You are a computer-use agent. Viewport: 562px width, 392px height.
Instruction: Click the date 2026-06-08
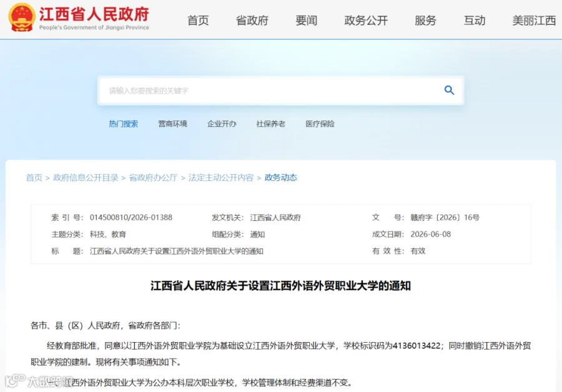(x=430, y=234)
